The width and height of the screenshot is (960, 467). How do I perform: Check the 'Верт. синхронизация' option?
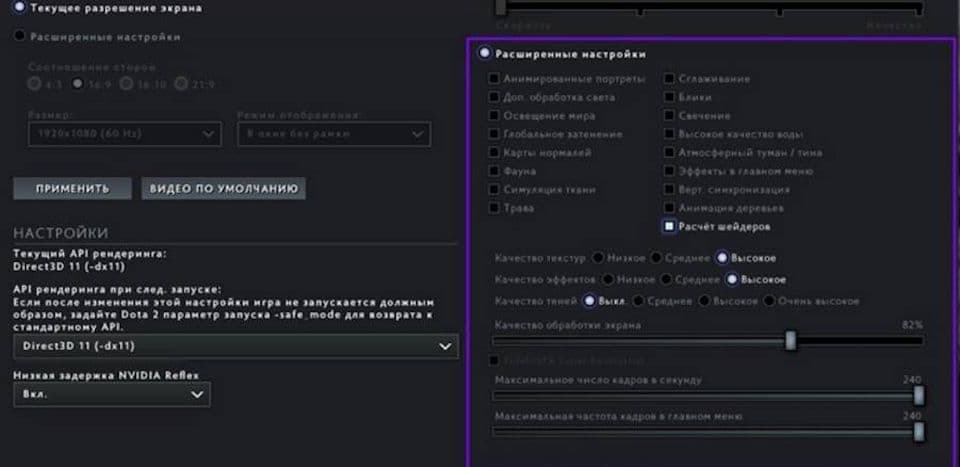point(669,190)
